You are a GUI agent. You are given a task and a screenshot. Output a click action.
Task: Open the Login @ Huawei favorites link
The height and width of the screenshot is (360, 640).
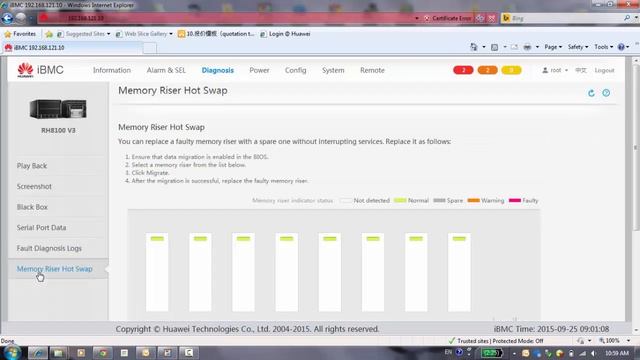[285, 34]
